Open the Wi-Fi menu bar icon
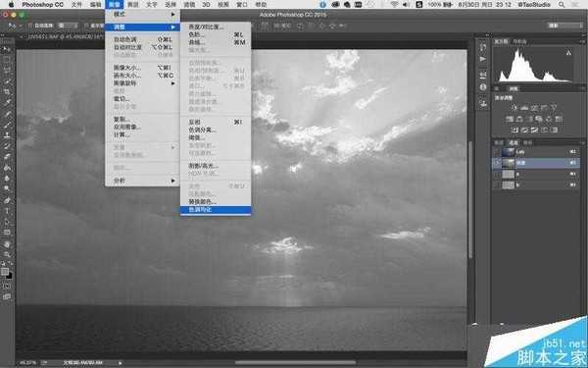The width and height of the screenshot is (588, 368). pos(394,5)
